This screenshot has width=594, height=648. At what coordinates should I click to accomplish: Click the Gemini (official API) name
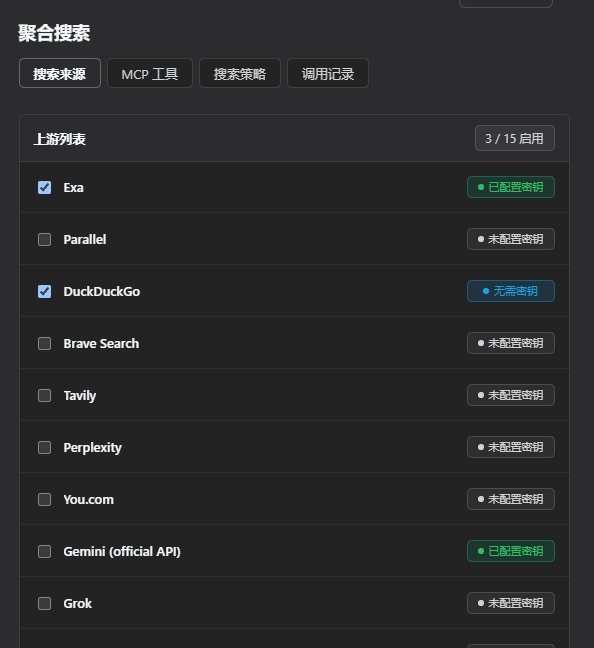click(122, 552)
